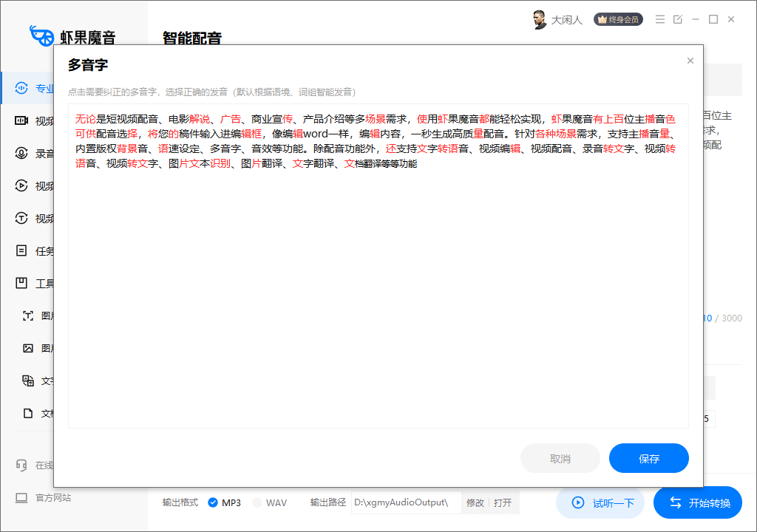Click the red polyphonic word 无论
Viewport: 757px width, 532px height.
(86, 119)
